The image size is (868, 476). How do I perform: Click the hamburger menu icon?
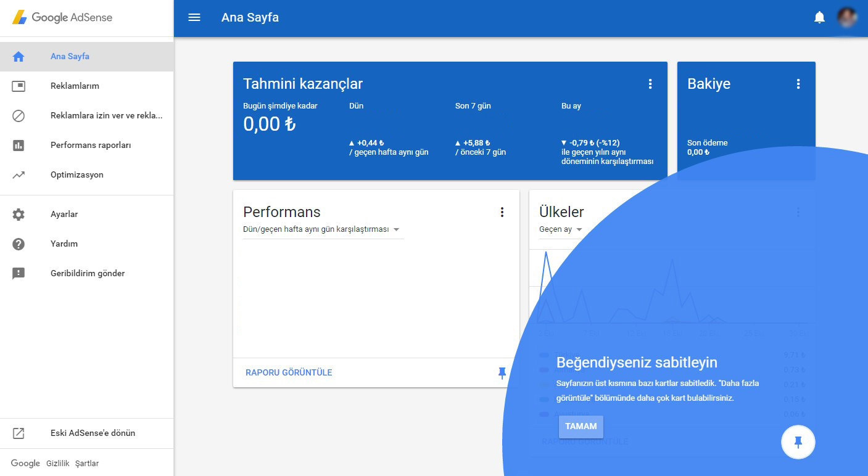(194, 17)
